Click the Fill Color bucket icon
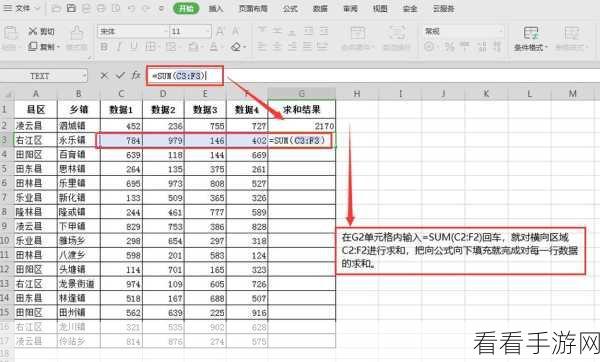600x362 pixels. click(x=192, y=47)
